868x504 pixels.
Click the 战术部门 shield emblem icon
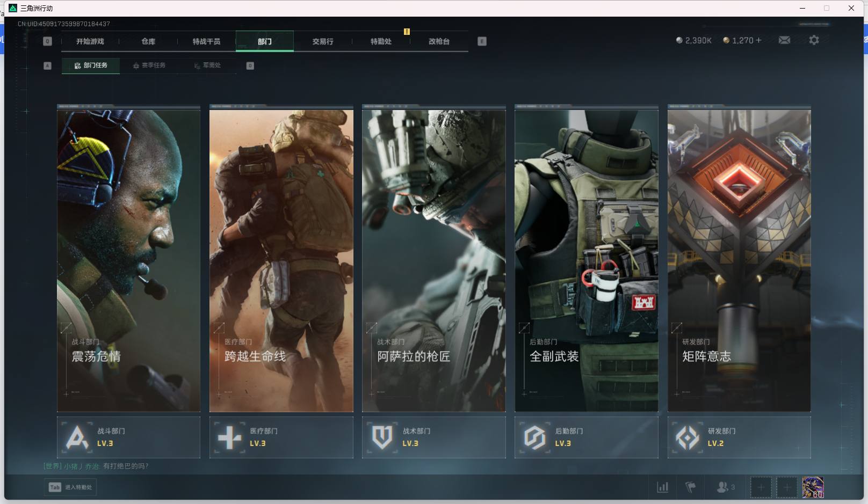[x=382, y=437]
